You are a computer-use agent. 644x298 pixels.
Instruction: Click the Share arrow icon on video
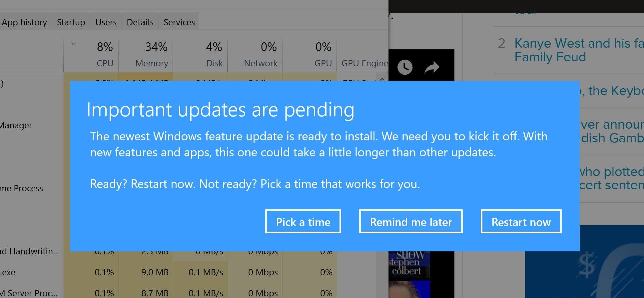[432, 67]
